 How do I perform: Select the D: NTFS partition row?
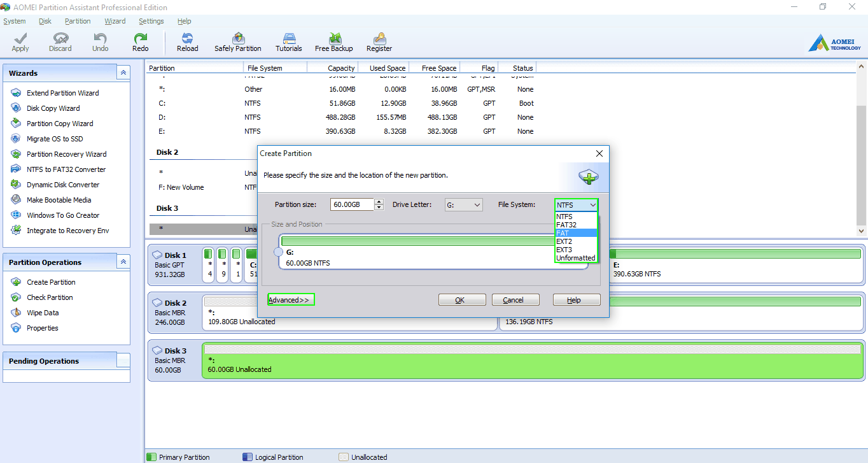click(342, 117)
